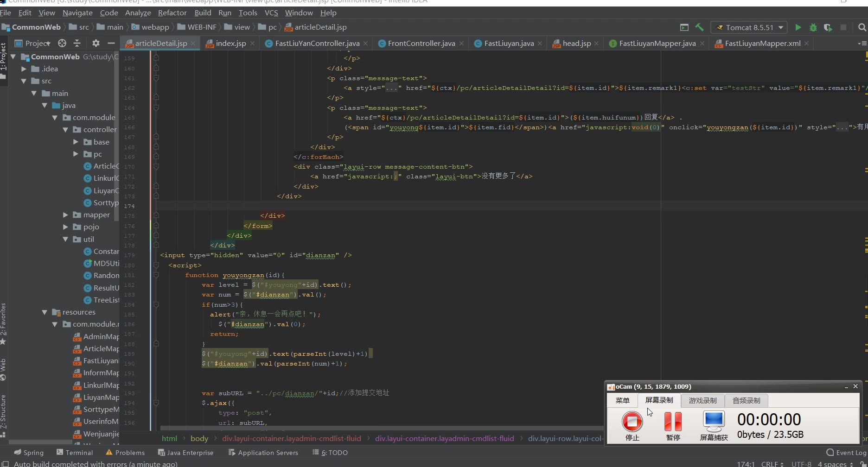The height and width of the screenshot is (467, 868).
Task: Open Search Everywhere magnifier icon
Action: [x=862, y=27]
